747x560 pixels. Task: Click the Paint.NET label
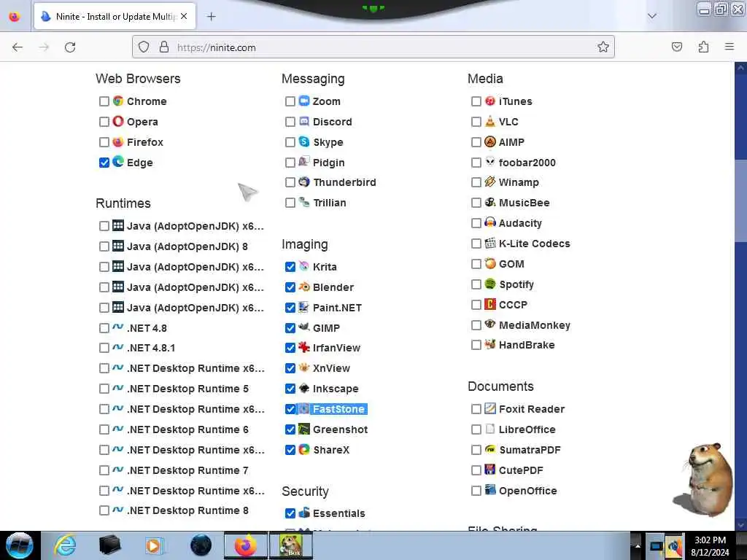[x=337, y=308]
